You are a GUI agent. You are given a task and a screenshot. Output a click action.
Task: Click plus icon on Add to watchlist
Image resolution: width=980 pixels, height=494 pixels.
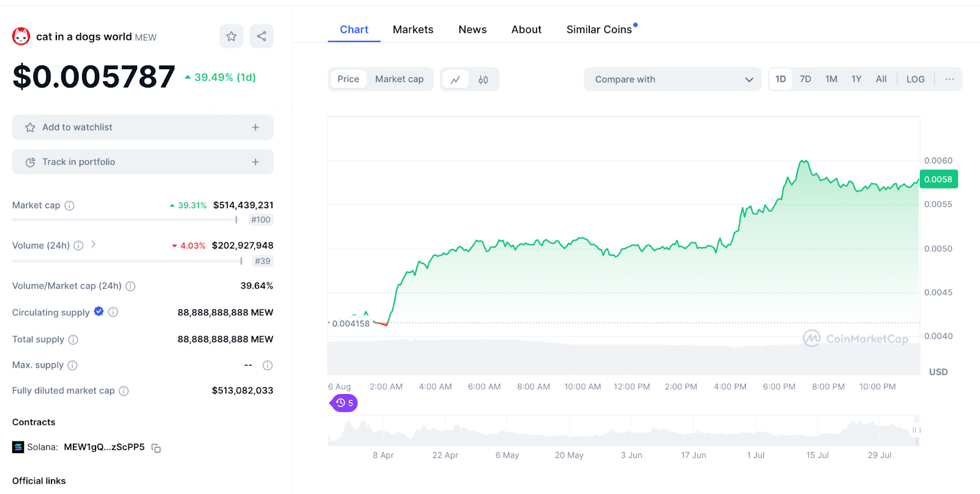point(255,127)
